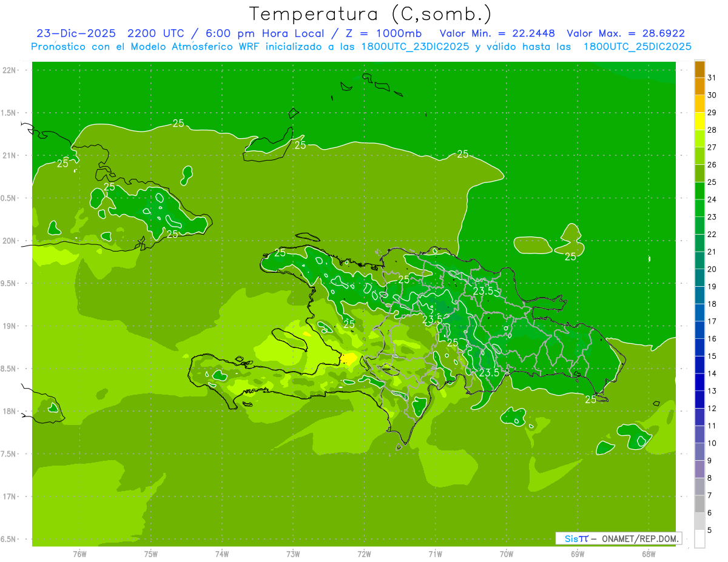Click the '5' label on the color scale
728x562 pixels.
tap(710, 530)
